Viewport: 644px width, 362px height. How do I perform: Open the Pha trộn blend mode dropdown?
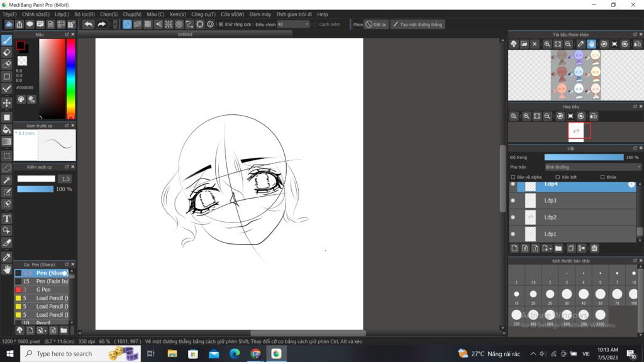pyautogui.click(x=592, y=167)
